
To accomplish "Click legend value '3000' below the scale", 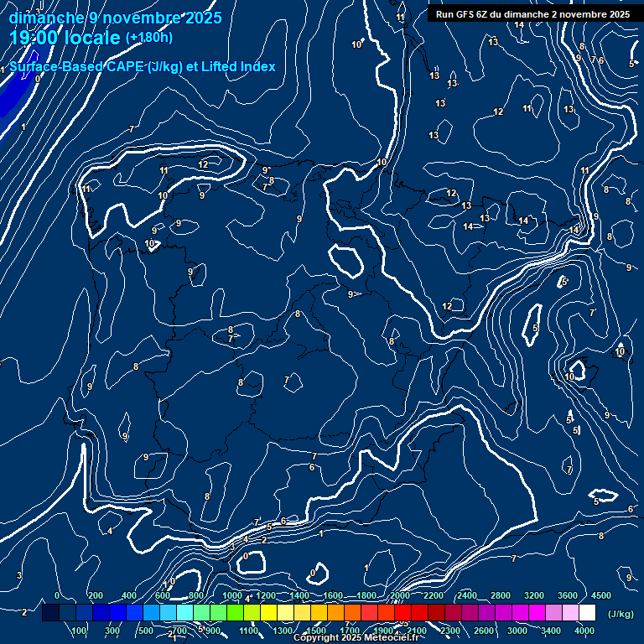I will pyautogui.click(x=517, y=631).
